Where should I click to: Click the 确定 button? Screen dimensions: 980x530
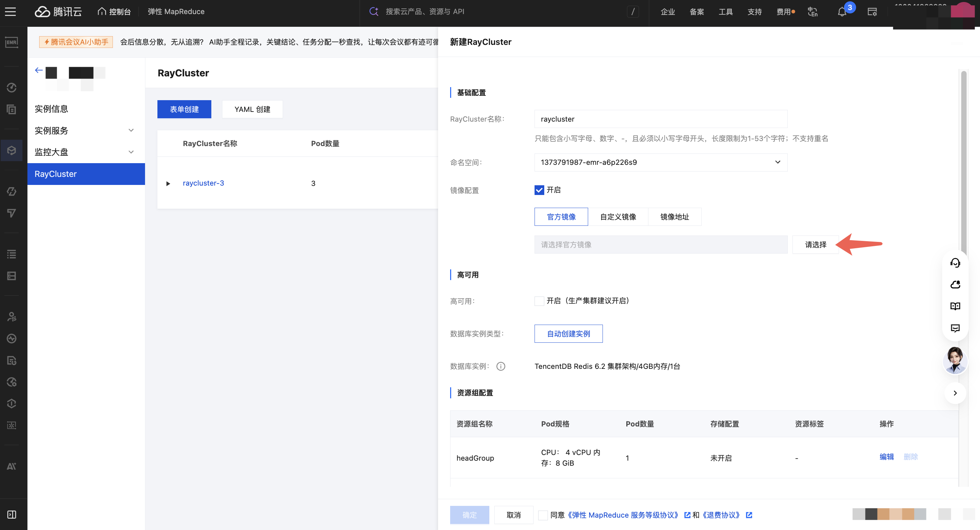click(x=470, y=515)
